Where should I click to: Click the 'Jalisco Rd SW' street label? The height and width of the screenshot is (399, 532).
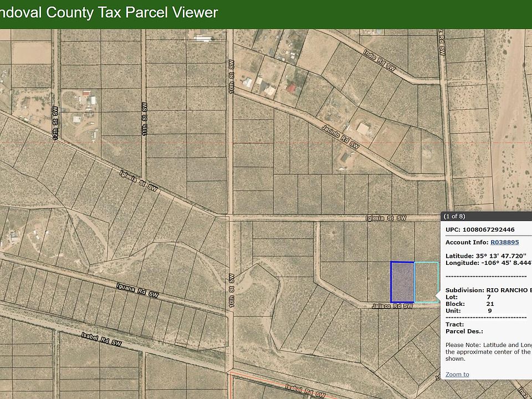pyautogui.click(x=392, y=306)
